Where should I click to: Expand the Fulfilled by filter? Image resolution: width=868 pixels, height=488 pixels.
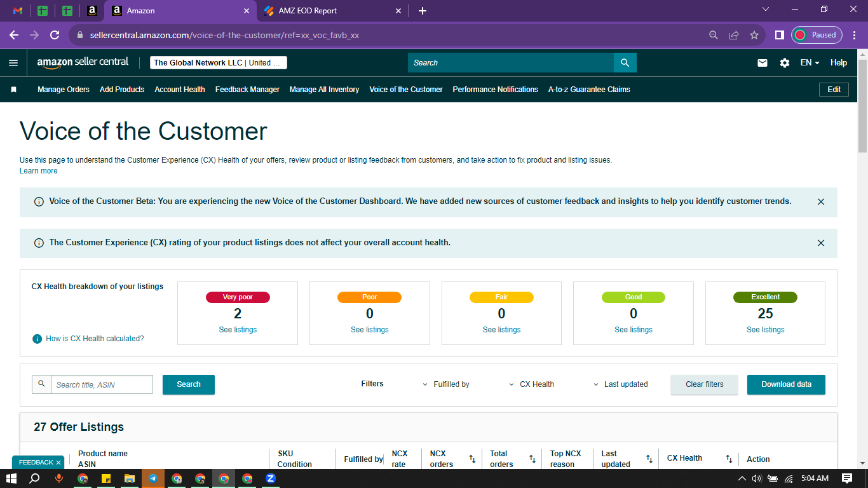point(446,384)
